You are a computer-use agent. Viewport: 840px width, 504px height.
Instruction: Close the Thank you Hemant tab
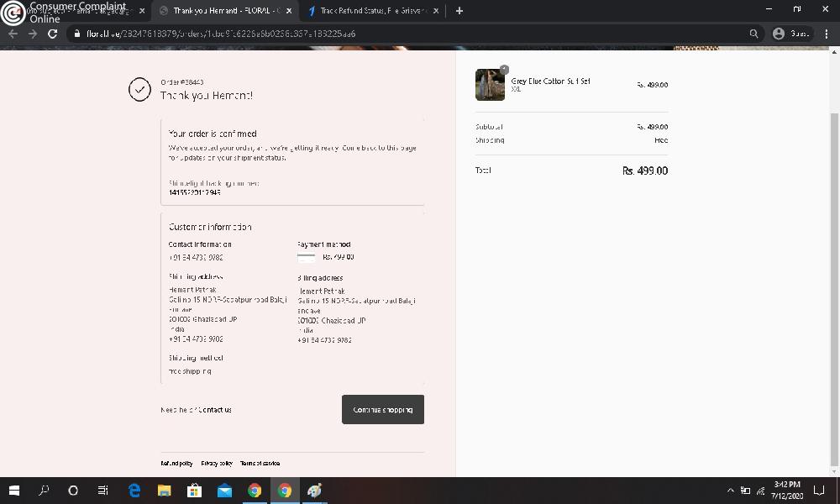tap(289, 11)
